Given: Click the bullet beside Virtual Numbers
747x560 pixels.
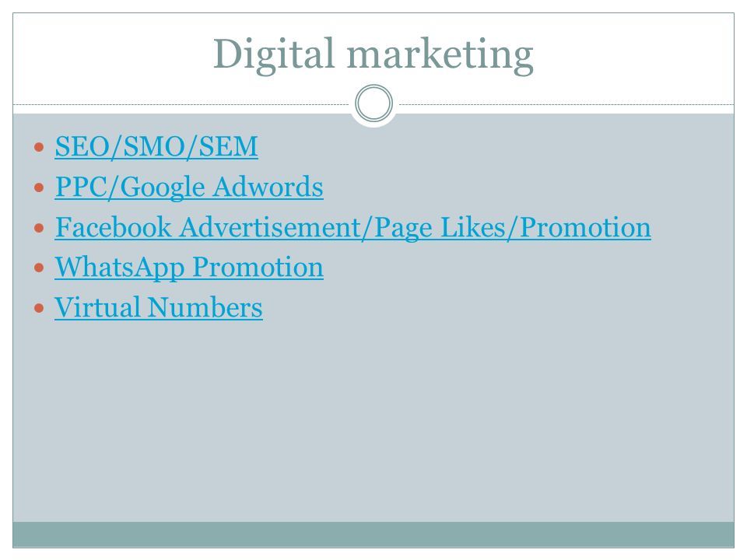Looking at the screenshot, I should [39, 308].
